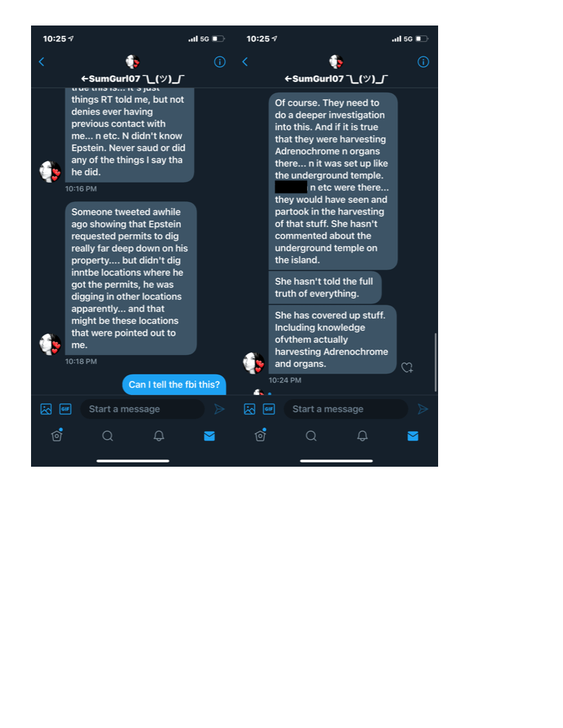This screenshot has height=728, width=563.
Task: Focus left Start a message field
Action: 143,409
